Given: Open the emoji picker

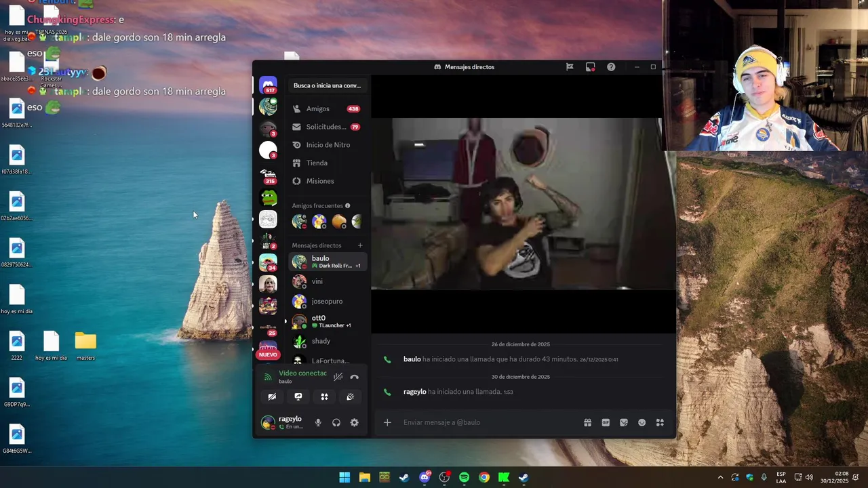Looking at the screenshot, I should [642, 422].
